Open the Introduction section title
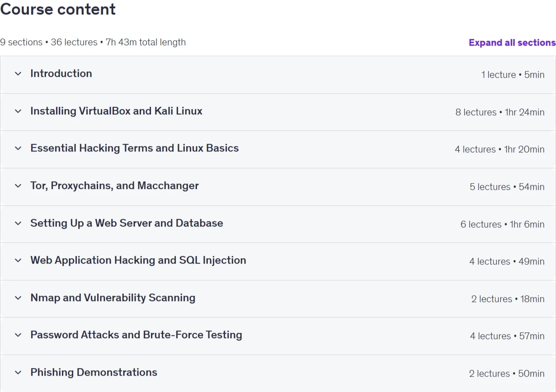The image size is (556, 392). click(x=61, y=73)
